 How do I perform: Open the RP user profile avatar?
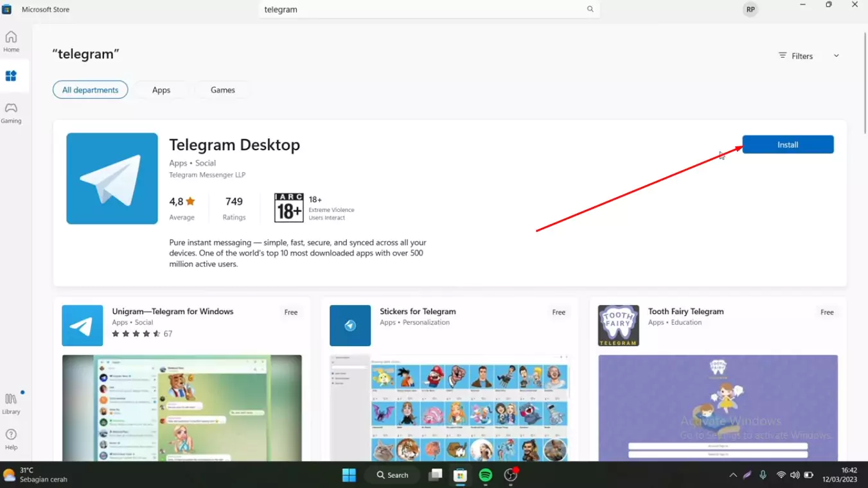750,10
